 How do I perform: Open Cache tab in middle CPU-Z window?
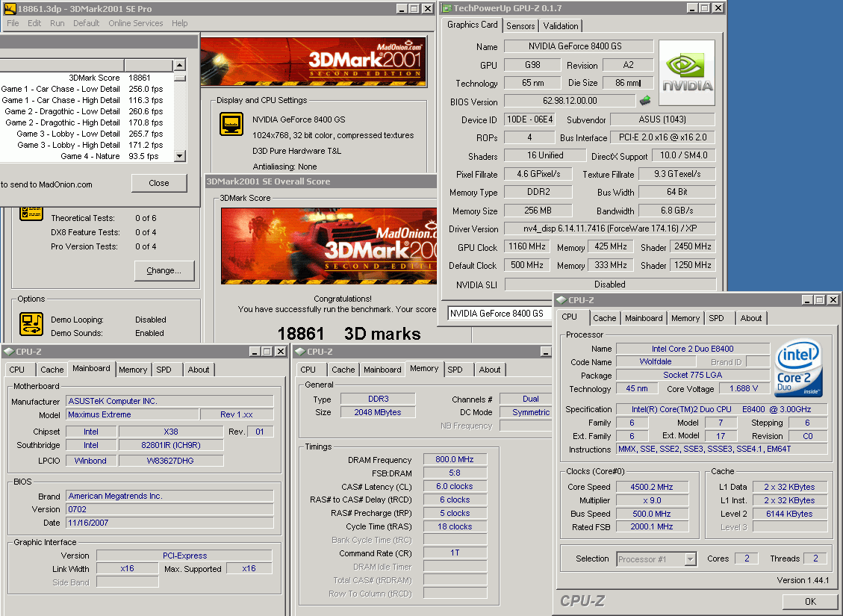(x=343, y=370)
